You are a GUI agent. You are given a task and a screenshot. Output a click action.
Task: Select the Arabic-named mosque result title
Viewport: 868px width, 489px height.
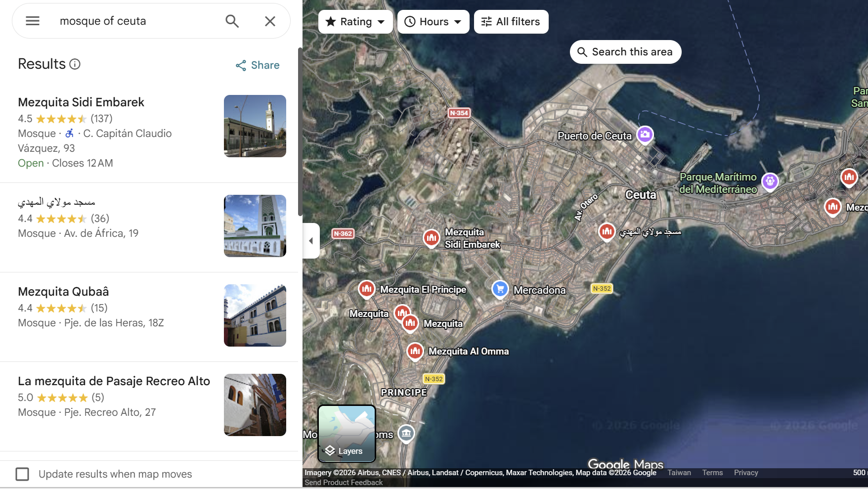pos(56,202)
